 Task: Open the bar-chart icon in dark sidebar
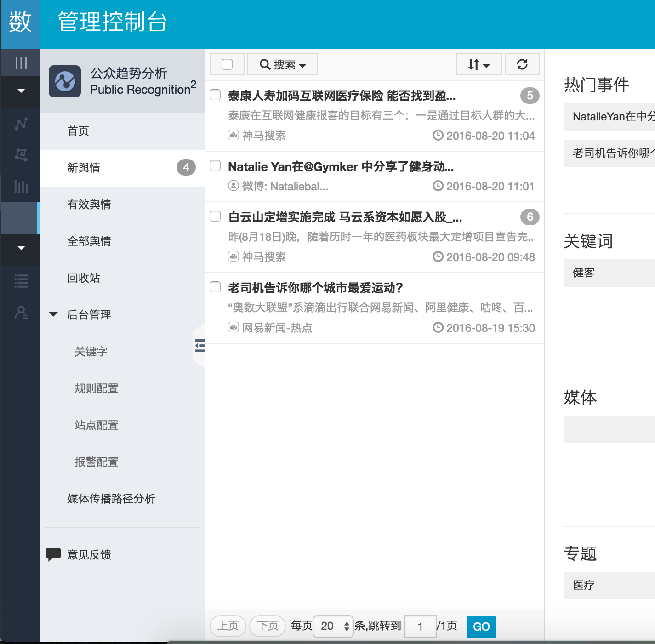click(21, 186)
